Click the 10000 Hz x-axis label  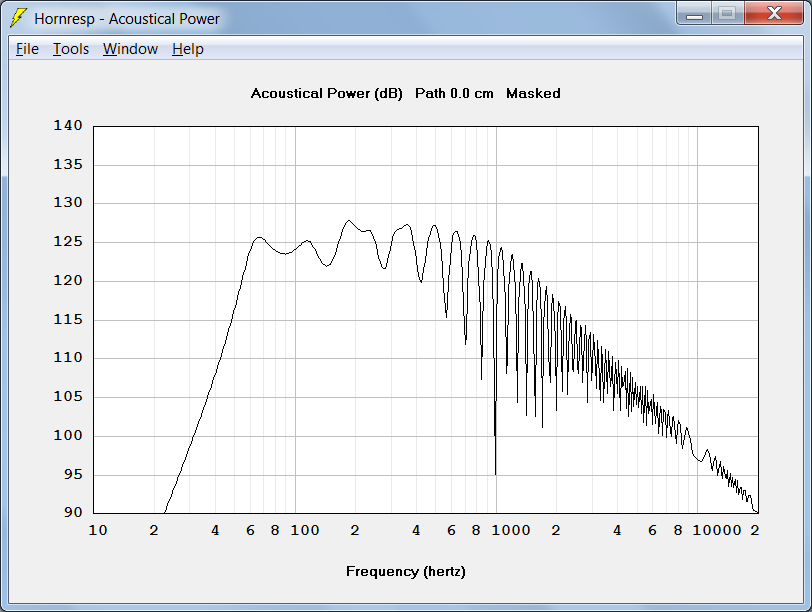717,531
